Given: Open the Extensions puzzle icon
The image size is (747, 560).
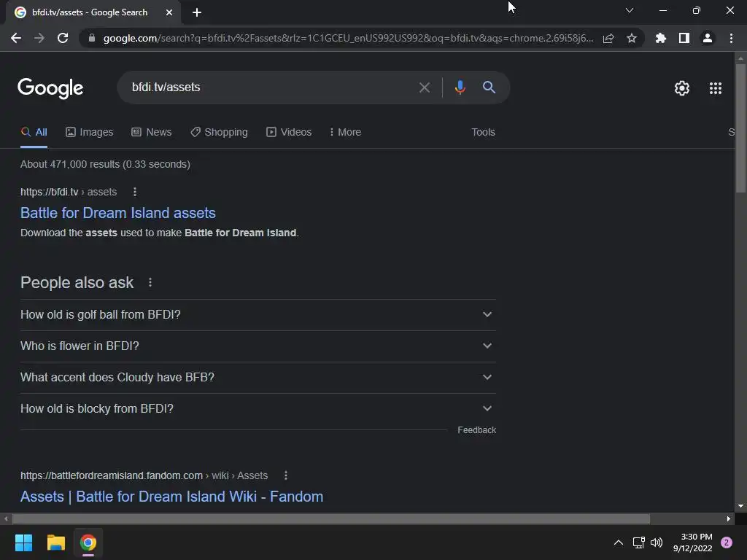Looking at the screenshot, I should 661,38.
